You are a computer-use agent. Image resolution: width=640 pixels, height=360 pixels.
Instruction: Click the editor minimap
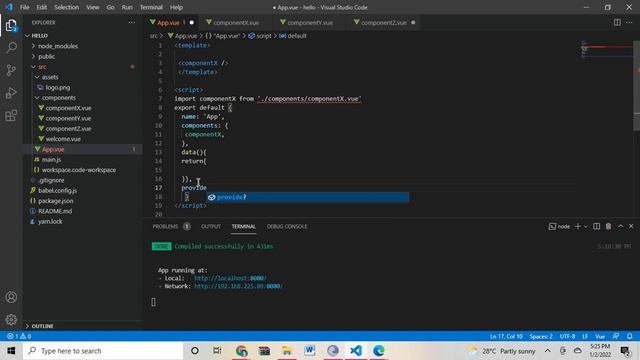tap(606, 49)
